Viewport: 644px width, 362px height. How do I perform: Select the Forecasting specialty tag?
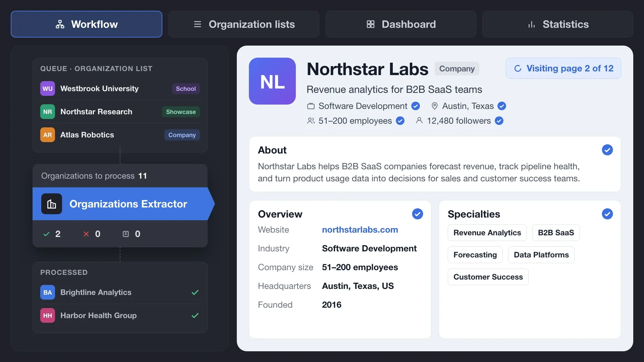pos(475,255)
